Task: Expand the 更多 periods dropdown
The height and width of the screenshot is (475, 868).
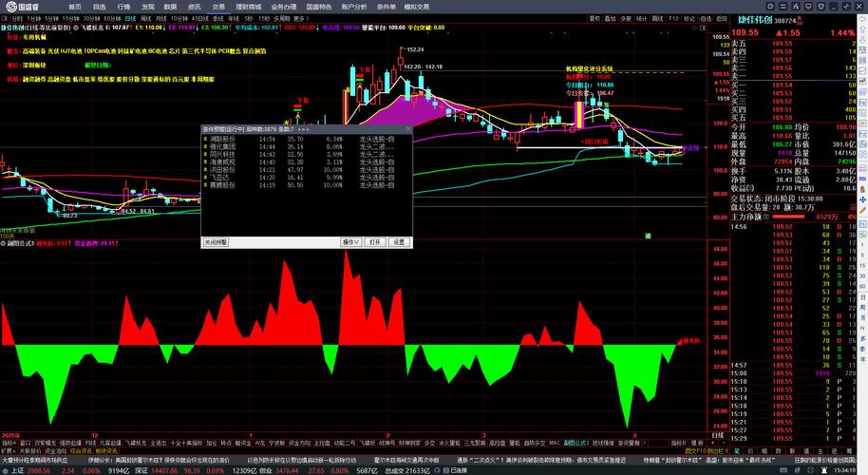Action: [x=299, y=18]
